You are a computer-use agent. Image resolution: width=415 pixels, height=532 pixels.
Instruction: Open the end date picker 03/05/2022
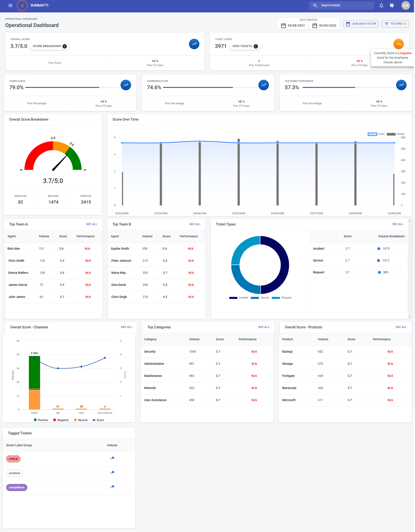tap(324, 26)
